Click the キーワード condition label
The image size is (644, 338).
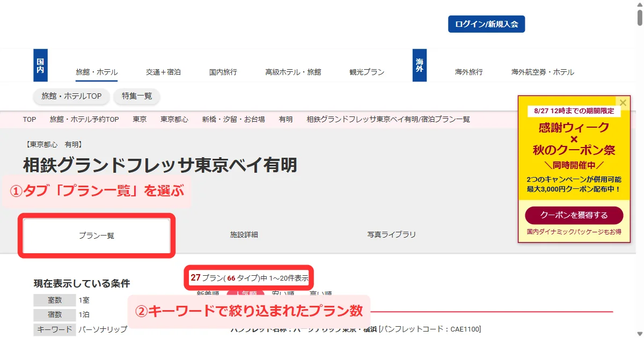pyautogui.click(x=54, y=329)
